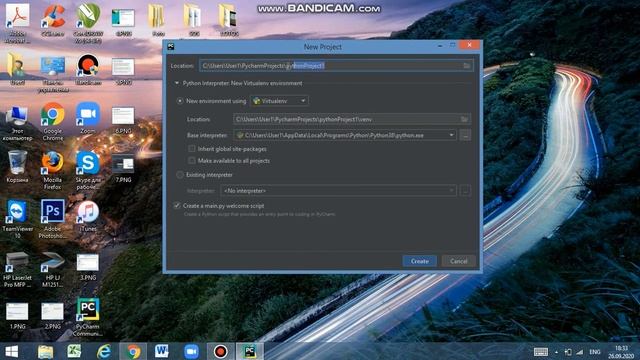The width and height of the screenshot is (640, 360).
Task: Select the New environment using radio button
Action: click(180, 101)
